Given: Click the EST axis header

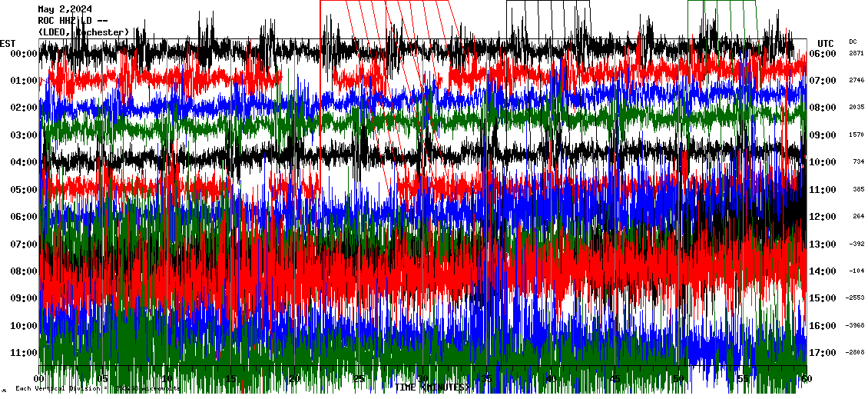Looking at the screenshot, I should [8, 43].
